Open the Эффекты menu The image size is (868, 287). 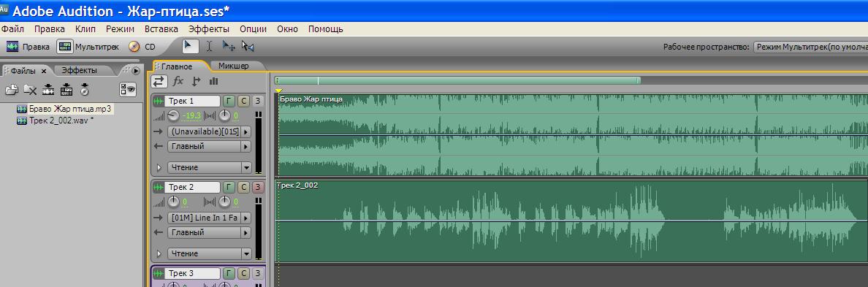point(209,28)
